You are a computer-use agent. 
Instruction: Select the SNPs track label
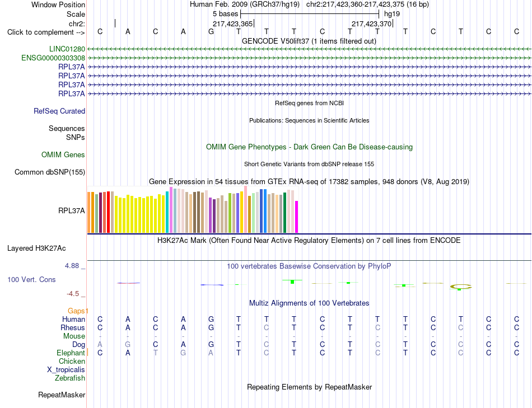point(76,138)
